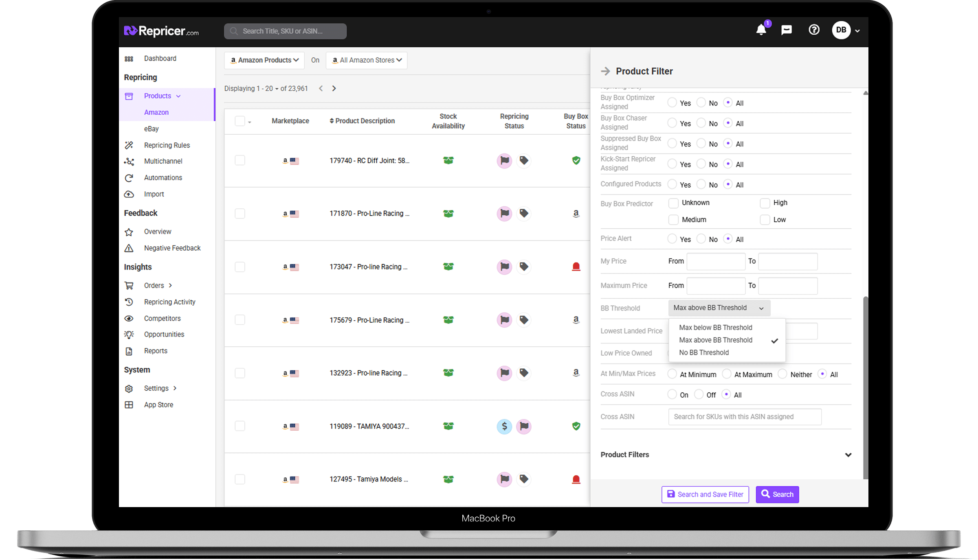Open the page size dropdown next to 1 - 20
Screen dimensions: 978x560
pos(277,89)
